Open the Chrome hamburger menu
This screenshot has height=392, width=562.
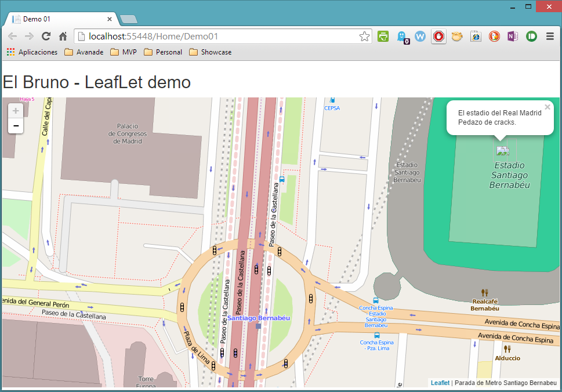click(550, 37)
